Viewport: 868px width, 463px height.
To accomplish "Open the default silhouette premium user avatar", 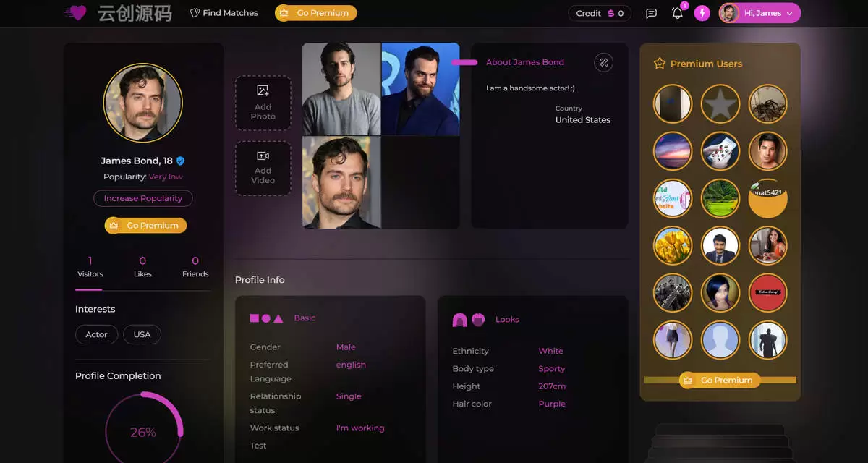I will point(720,340).
